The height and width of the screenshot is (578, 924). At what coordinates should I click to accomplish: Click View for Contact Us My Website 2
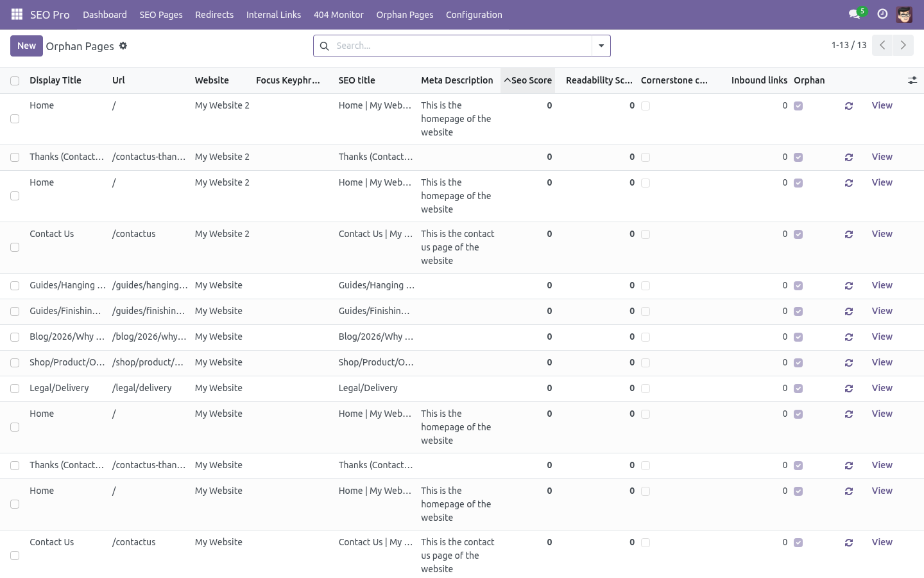tap(882, 234)
